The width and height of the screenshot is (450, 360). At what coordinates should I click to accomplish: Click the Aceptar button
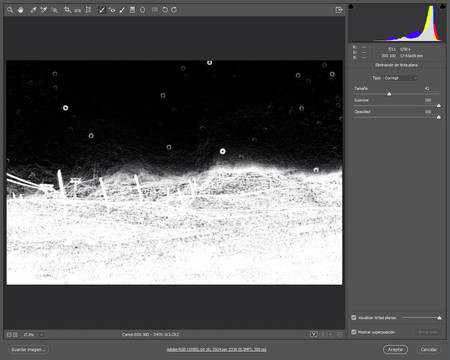[x=395, y=350]
